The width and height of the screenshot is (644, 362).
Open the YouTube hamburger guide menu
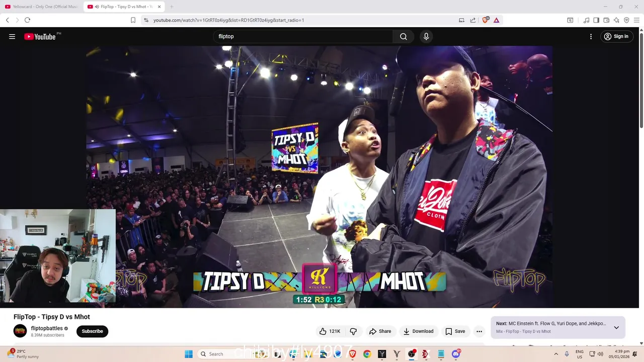pos(12,36)
